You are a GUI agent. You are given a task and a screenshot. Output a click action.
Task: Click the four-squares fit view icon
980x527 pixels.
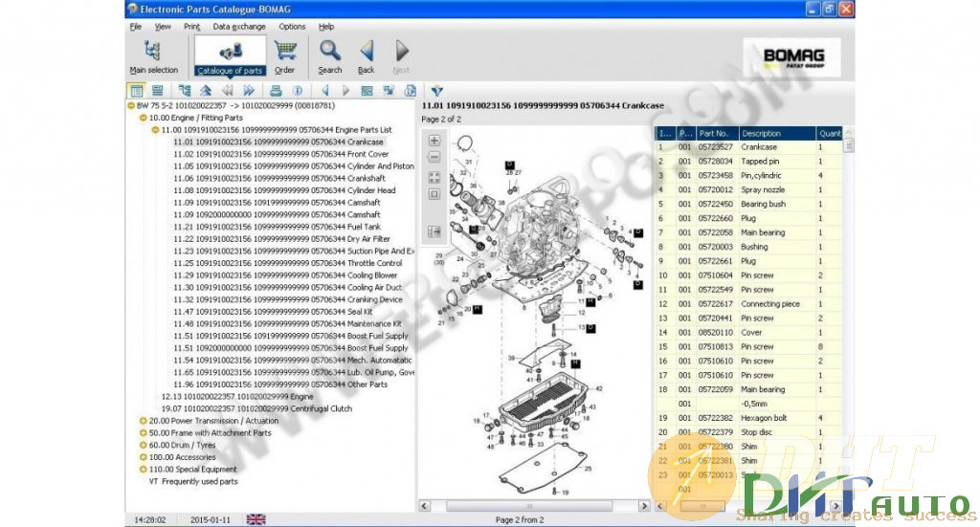pyautogui.click(x=434, y=177)
